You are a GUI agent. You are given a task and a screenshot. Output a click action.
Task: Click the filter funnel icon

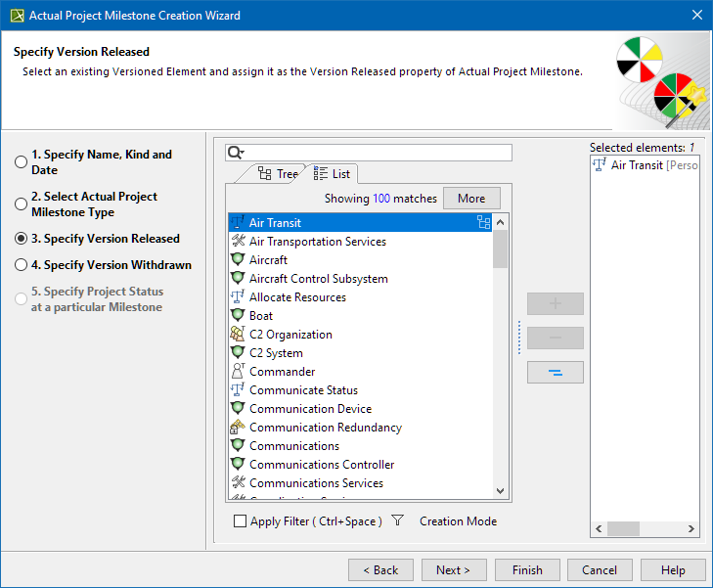(x=397, y=521)
